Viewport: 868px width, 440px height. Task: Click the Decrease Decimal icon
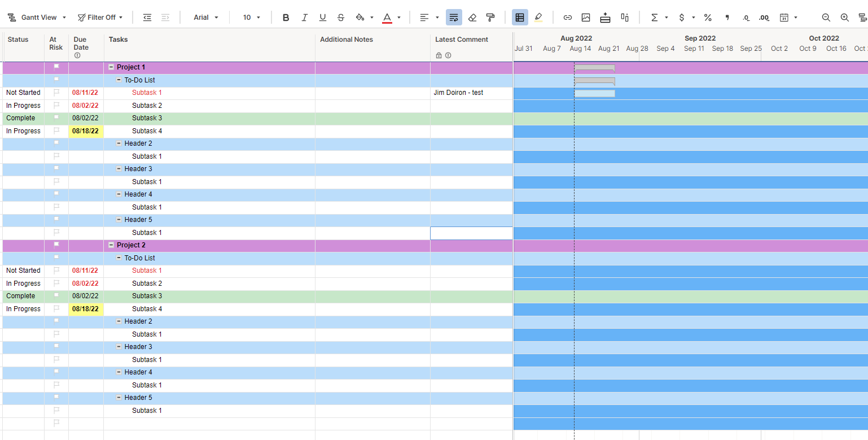(746, 18)
